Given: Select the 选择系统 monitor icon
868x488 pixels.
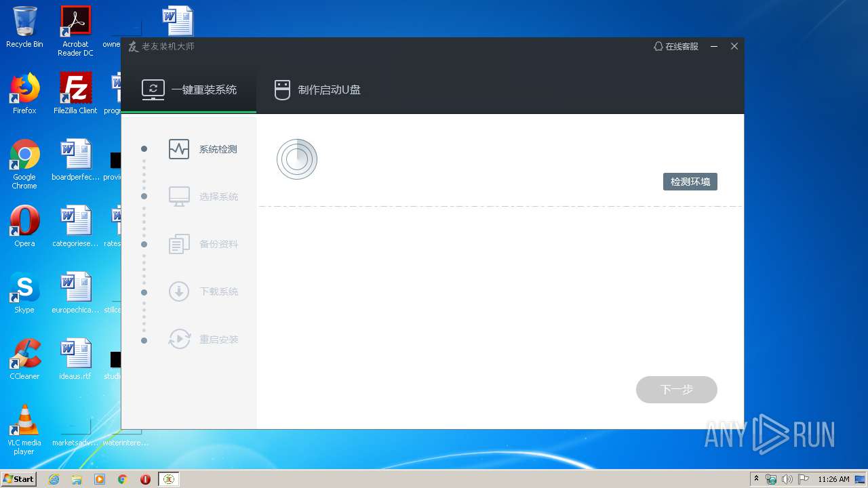Looking at the screenshot, I should (179, 197).
